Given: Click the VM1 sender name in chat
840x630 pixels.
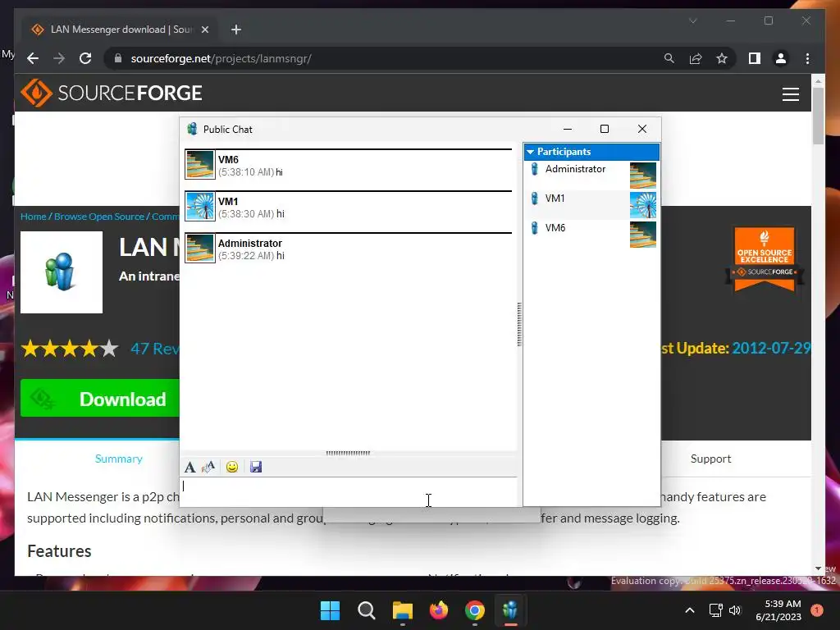Looking at the screenshot, I should tap(228, 202).
